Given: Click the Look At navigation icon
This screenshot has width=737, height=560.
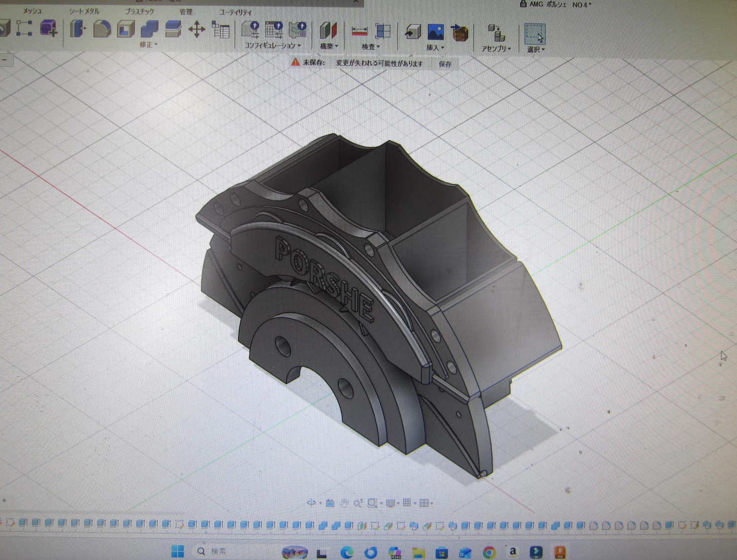Looking at the screenshot, I should click(x=330, y=503).
